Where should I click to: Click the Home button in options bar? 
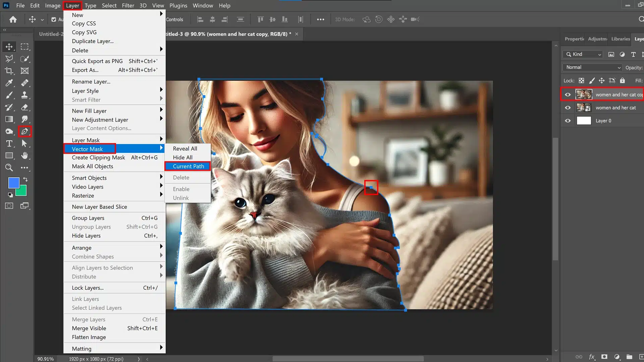[13, 19]
